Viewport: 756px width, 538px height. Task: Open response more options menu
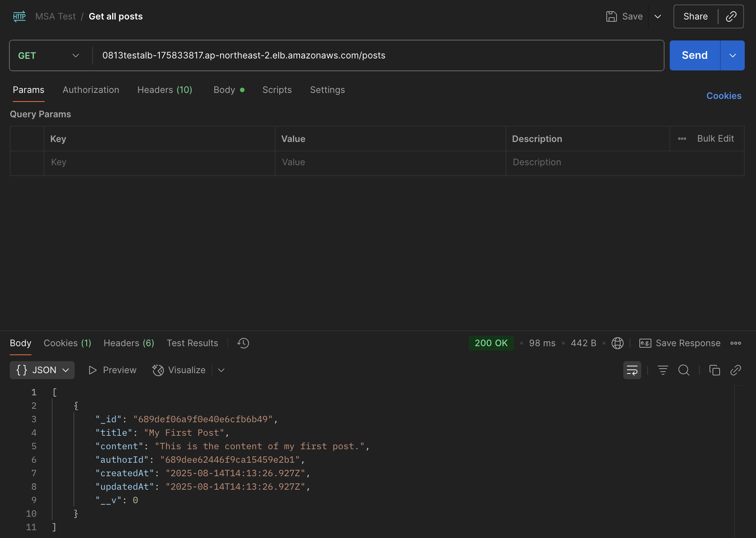point(735,343)
